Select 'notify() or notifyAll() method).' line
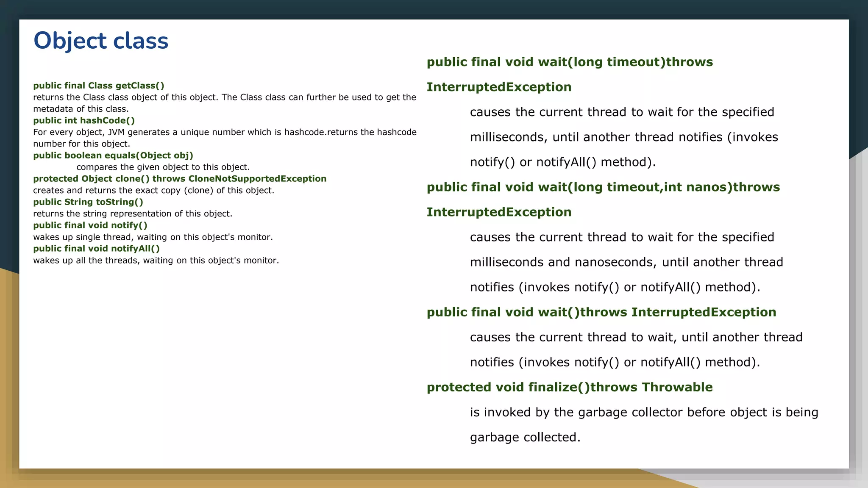 (x=563, y=162)
